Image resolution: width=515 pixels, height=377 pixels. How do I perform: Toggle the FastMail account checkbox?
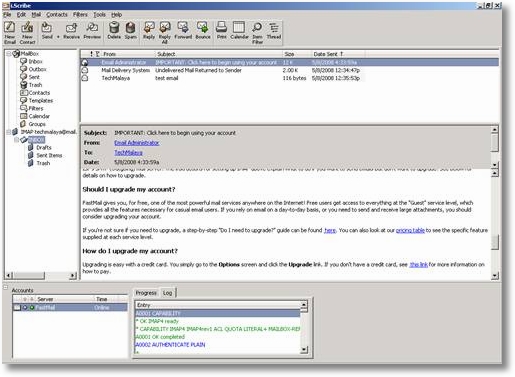(17, 307)
